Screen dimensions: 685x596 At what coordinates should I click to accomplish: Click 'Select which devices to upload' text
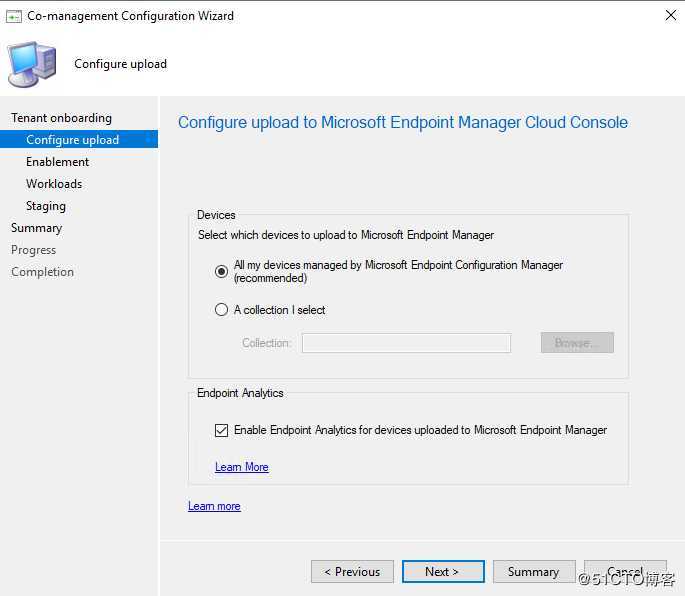click(x=346, y=235)
